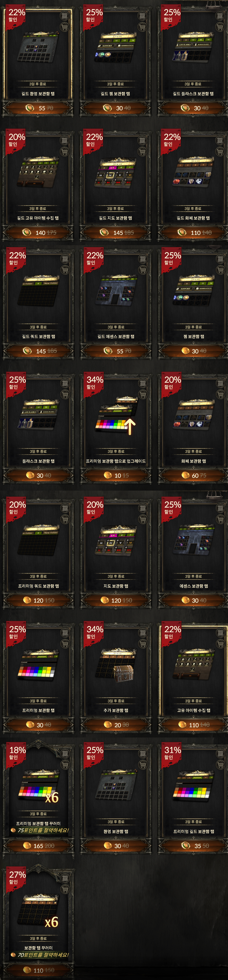Click the 145 price button for 길드 퀴드 보관함 탭
Viewport: 228px width, 980px height.
click(x=38, y=351)
